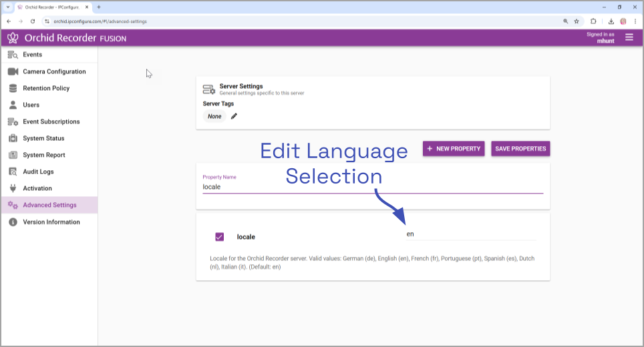
Task: Reload the browser page
Action: point(33,21)
